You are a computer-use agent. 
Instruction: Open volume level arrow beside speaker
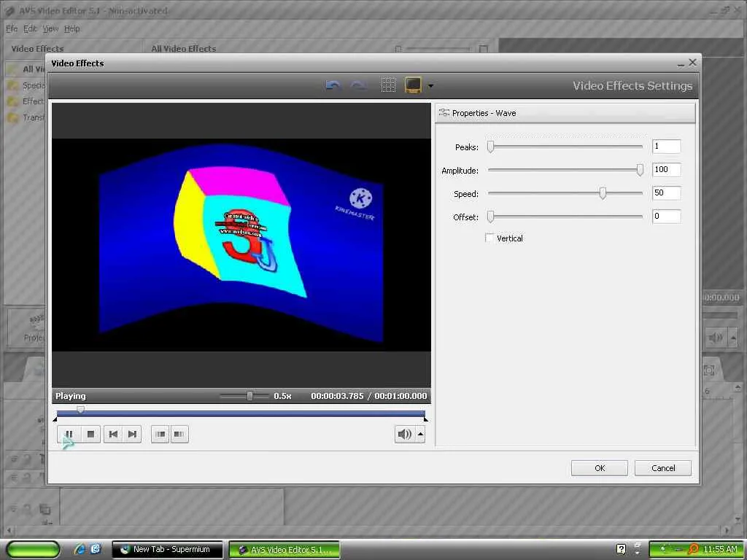tap(420, 434)
